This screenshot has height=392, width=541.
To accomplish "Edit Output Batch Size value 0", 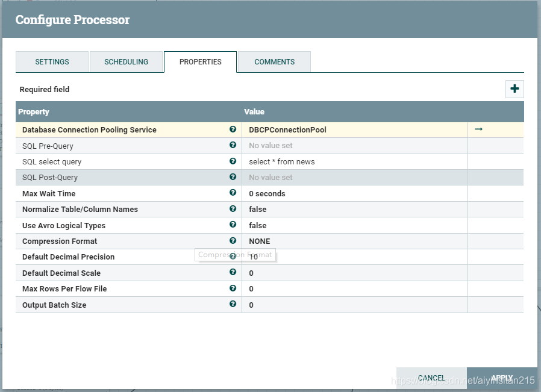I will click(355, 305).
